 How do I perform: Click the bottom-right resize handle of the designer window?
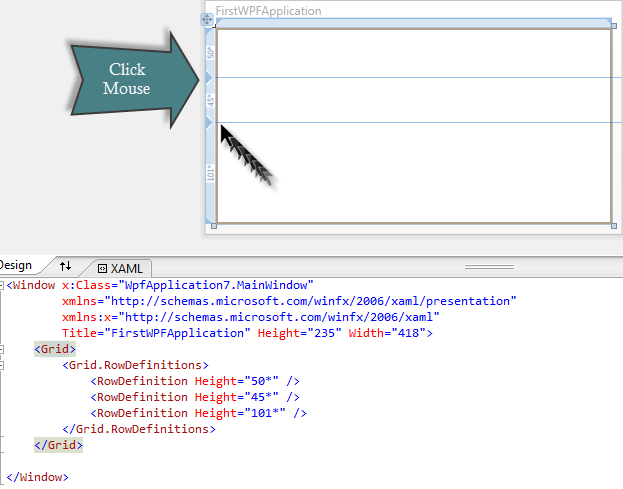tap(614, 226)
